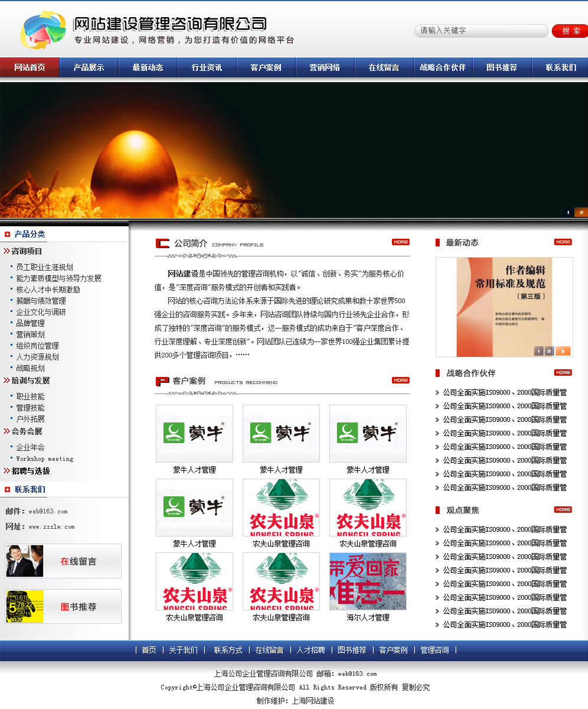Go to 联系我们 in the top navigation
Viewport: 588px width, 709px height.
[560, 67]
